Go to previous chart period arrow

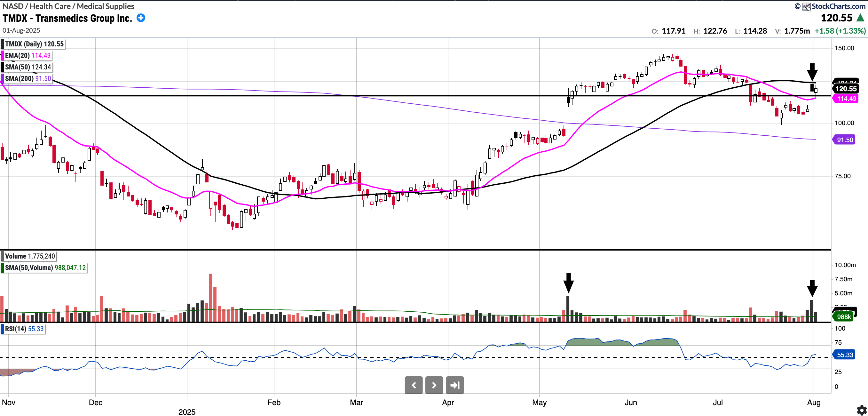(x=414, y=385)
